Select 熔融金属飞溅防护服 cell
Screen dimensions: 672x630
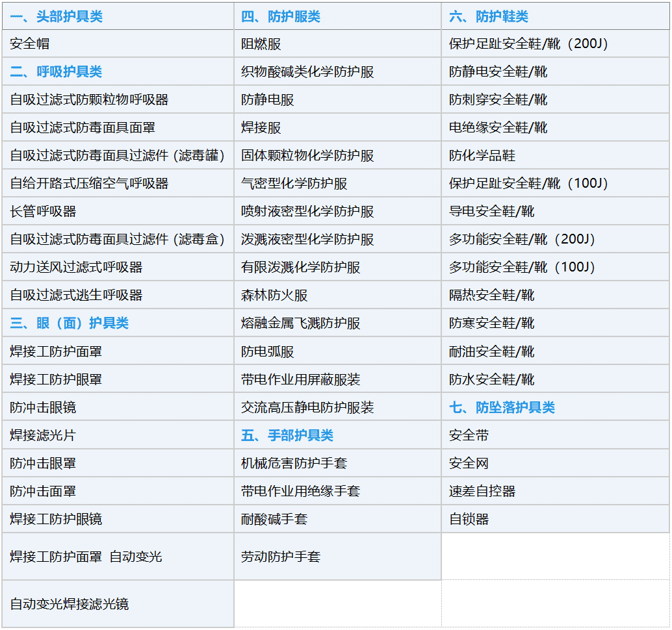[338, 323]
